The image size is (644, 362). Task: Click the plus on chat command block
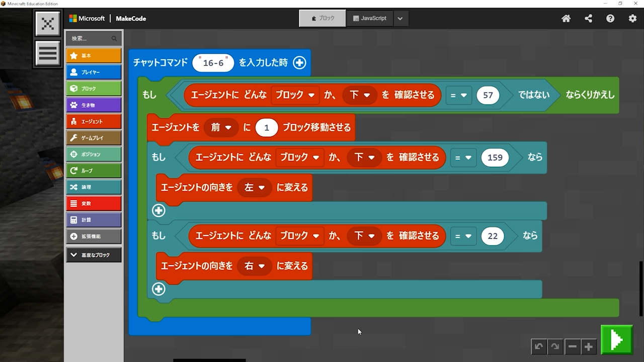(299, 63)
